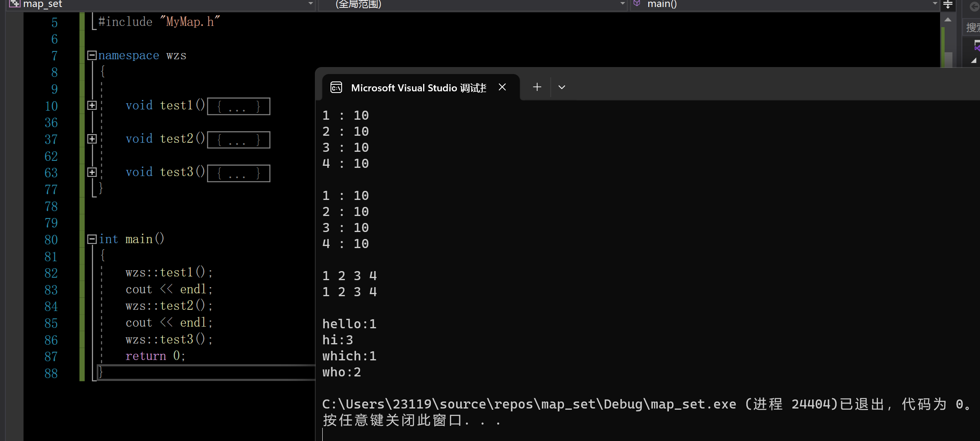Image resolution: width=980 pixels, height=441 pixels.
Task: Click the "wzs::test2();" call
Action: (x=169, y=306)
